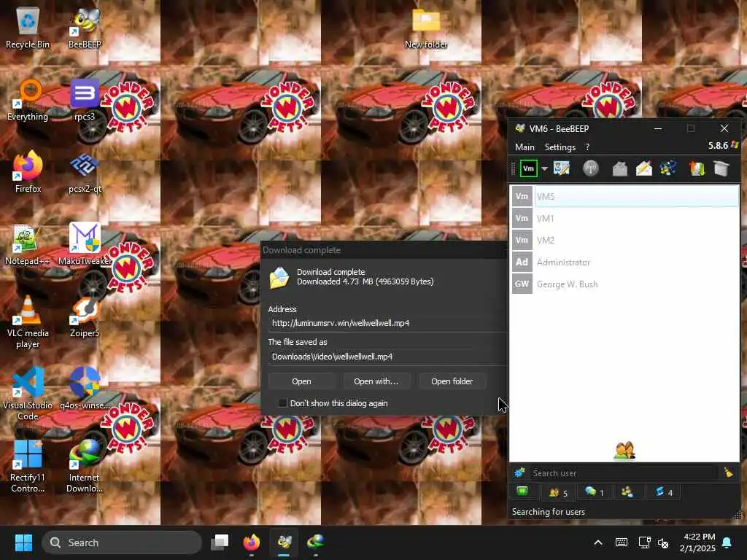This screenshot has width=747, height=560.
Task: Open the users tab showing 5
Action: tap(558, 492)
